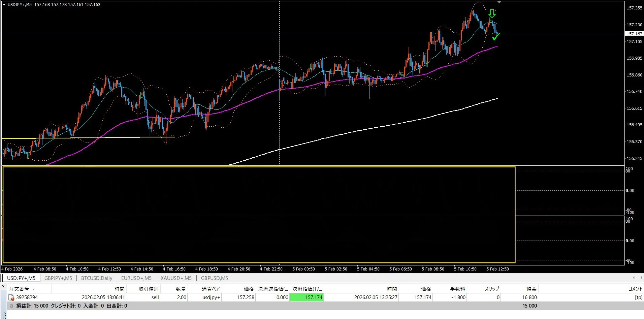Click the '4 Feb 2026' date label on time axis

tap(12, 269)
